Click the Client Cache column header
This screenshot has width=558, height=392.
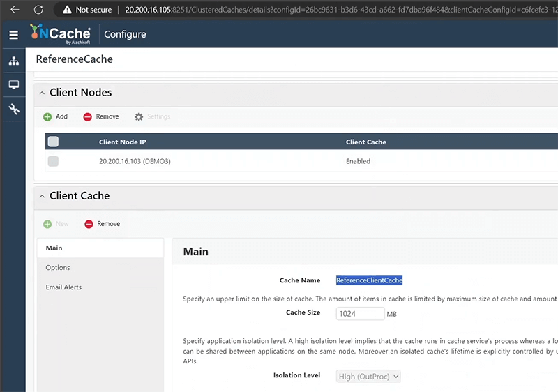coord(365,142)
